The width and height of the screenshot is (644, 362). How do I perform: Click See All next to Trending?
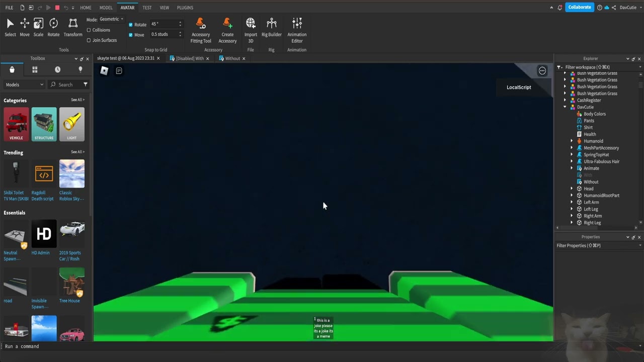pyautogui.click(x=76, y=152)
